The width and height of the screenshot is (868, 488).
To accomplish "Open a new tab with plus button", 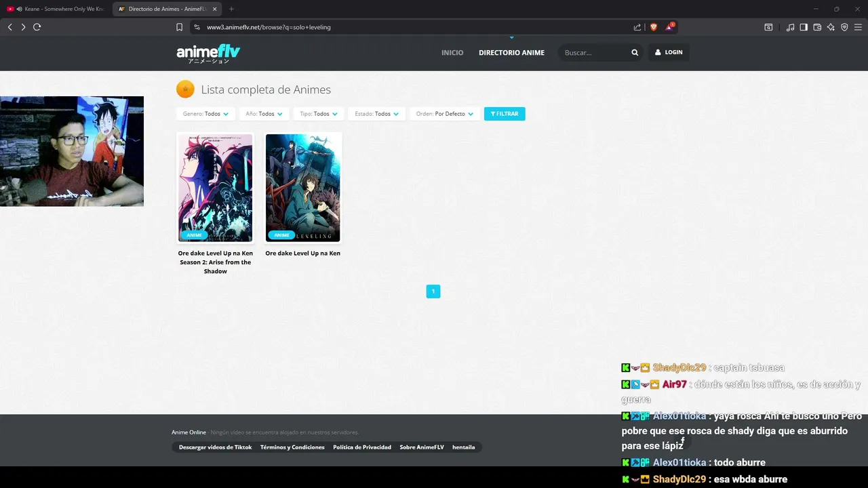I will 231,9.
